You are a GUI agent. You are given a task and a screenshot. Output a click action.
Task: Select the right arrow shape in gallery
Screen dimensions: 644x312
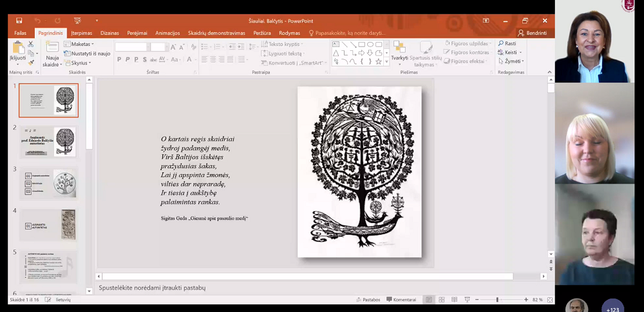[361, 53]
